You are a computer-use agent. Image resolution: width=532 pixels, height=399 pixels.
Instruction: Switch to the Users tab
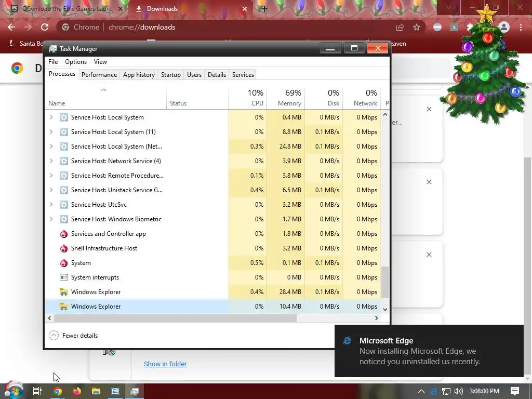tap(194, 75)
